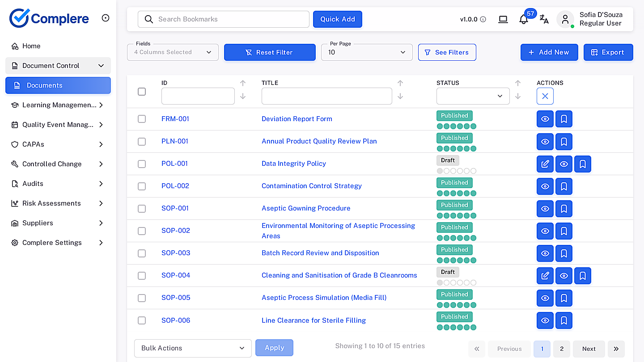Open the notifications bell icon
Image resolution: width=644 pixels, height=362 pixels.
pyautogui.click(x=524, y=19)
